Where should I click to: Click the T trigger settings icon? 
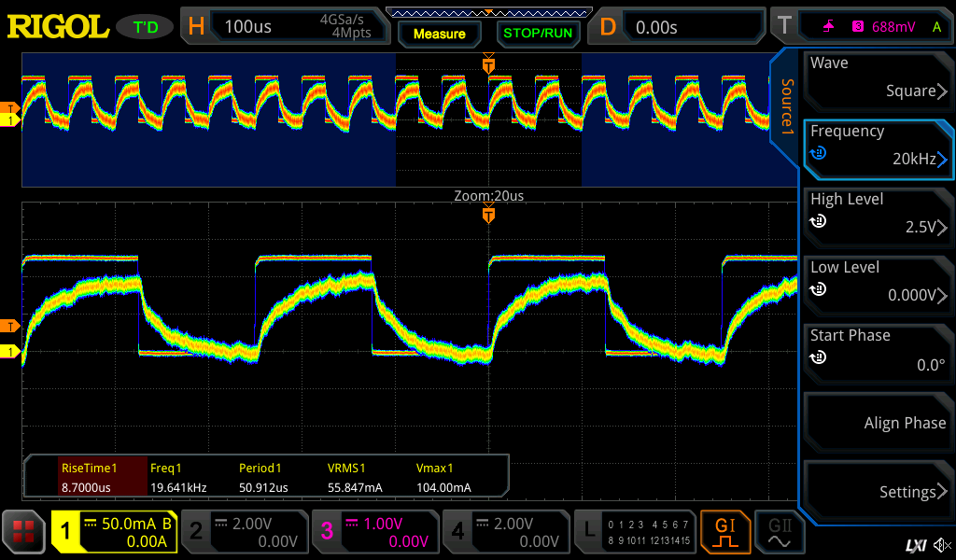785,26
